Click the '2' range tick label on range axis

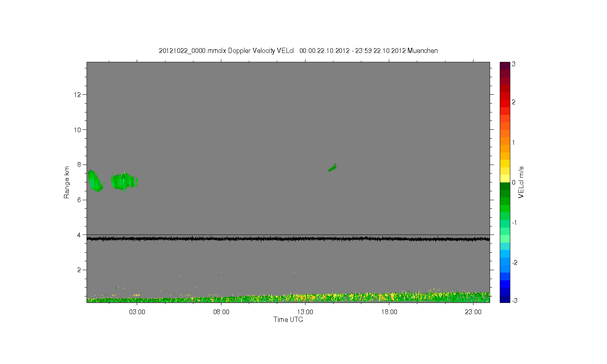coord(80,270)
